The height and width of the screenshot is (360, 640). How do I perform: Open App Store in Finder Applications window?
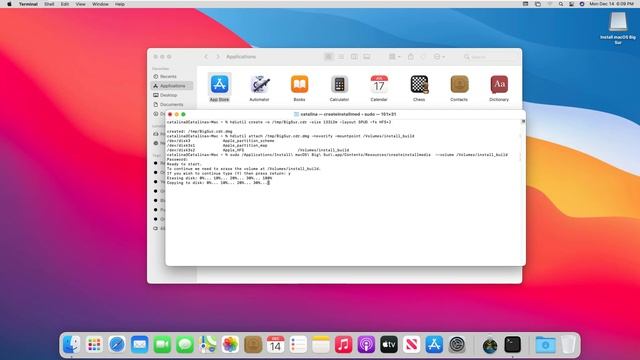219,84
